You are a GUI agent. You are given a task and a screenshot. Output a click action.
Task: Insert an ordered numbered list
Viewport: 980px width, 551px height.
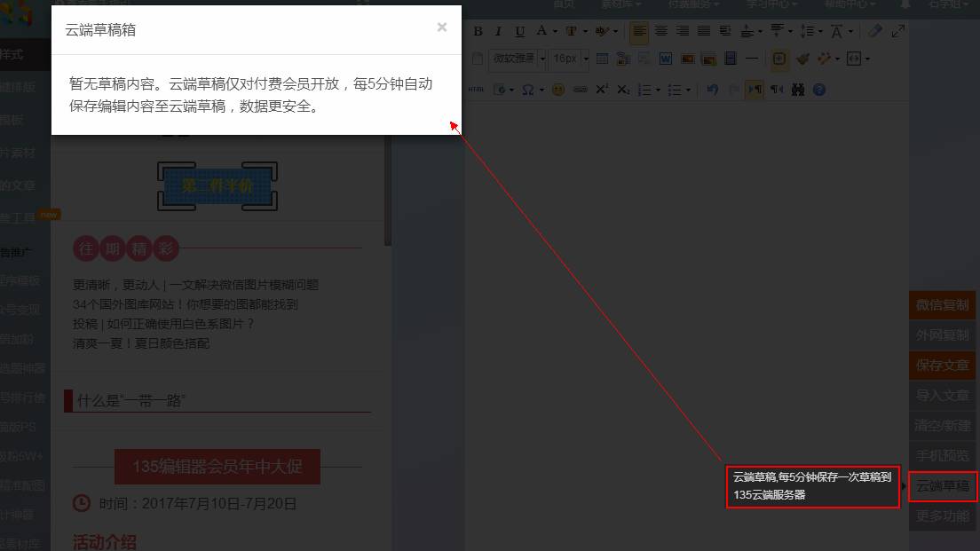[644, 90]
